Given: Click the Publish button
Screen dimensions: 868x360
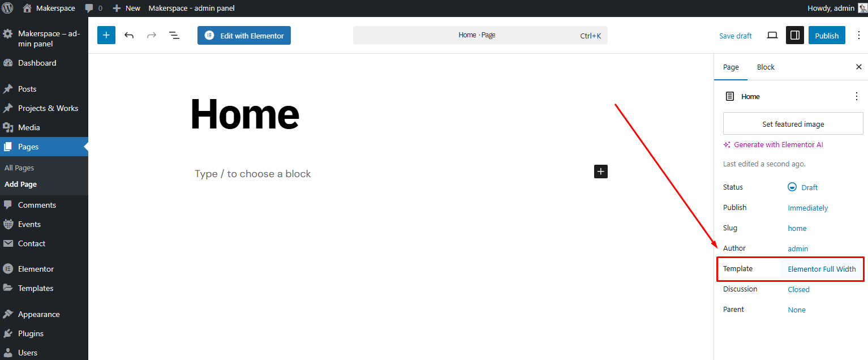Looking at the screenshot, I should [827, 35].
